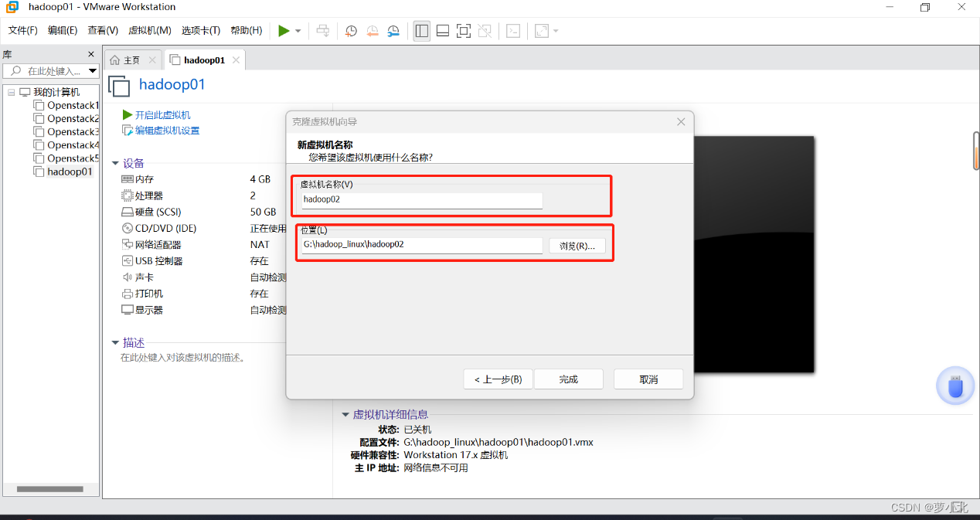Select Openstack2 in the library
This screenshot has width=980, height=520.
coord(66,119)
